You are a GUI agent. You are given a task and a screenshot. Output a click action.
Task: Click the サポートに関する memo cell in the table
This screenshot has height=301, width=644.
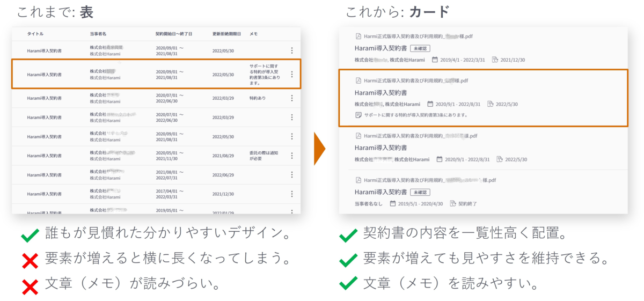tap(265, 75)
